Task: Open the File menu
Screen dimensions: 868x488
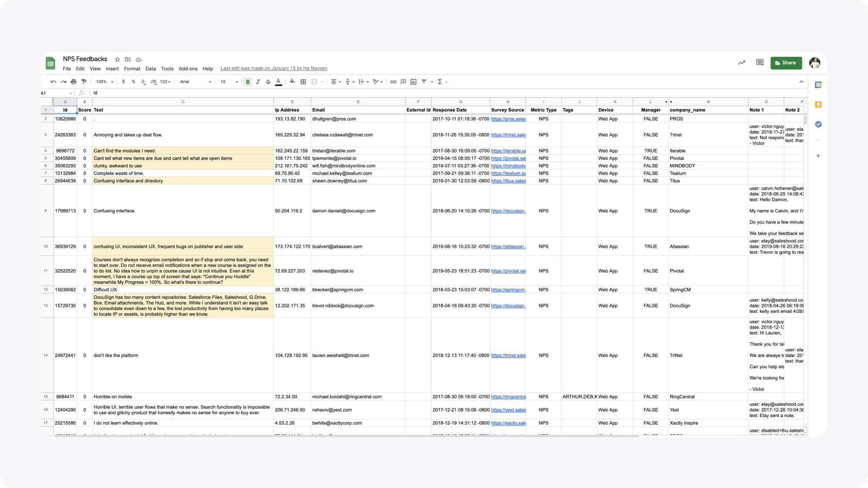Action: coord(67,69)
